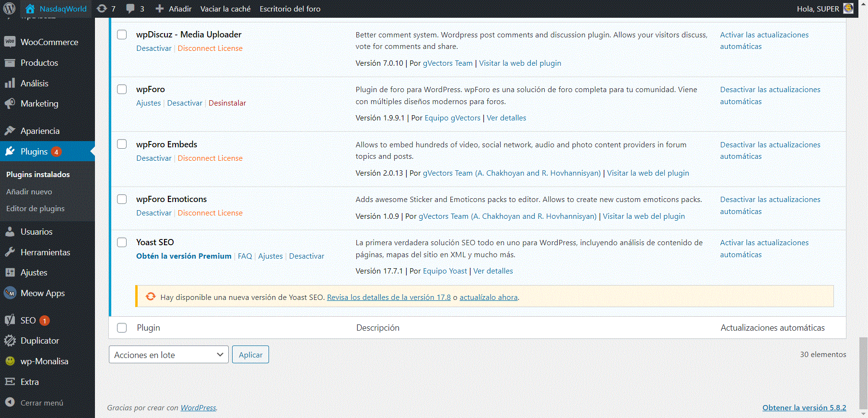Select the wpForo Embeds checkbox

(122, 144)
